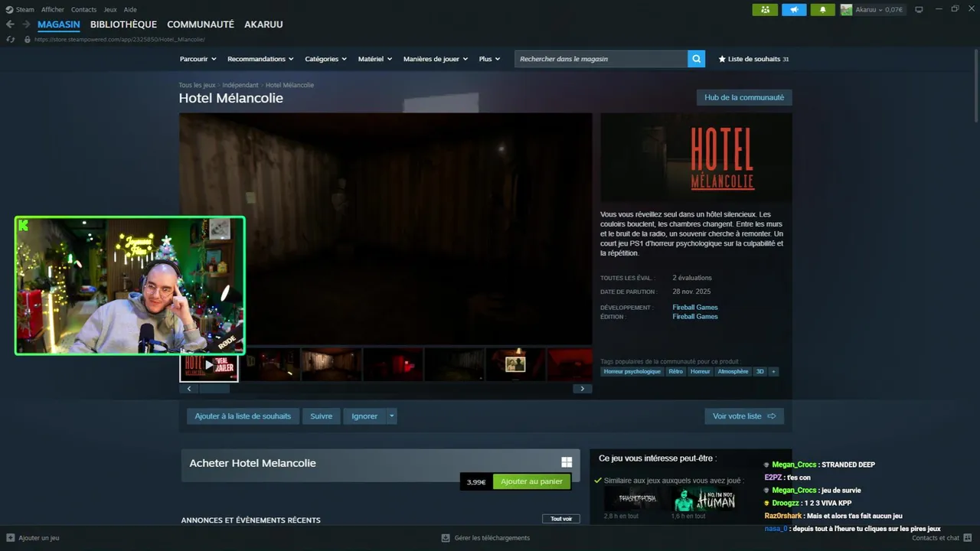
Task: Click the screenshot strip scrollbar handle
Action: click(214, 389)
